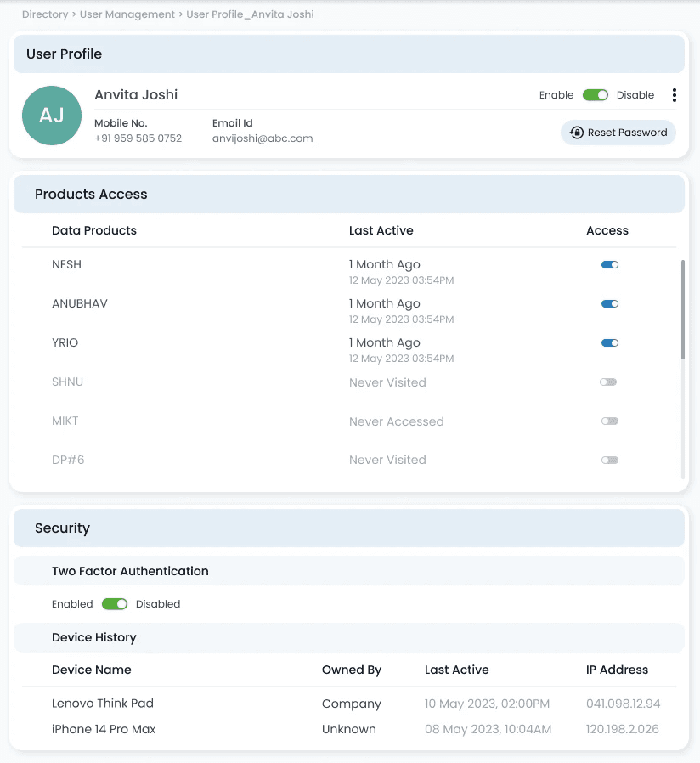Enable access for MIKT
700x763 pixels.
[609, 421]
